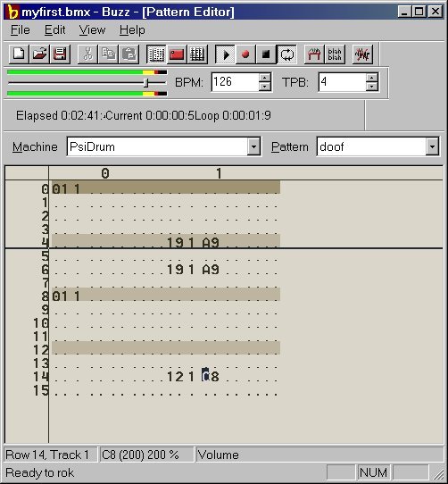Click row number 15 in pattern
The width and height of the screenshot is (448, 484).
(41, 390)
